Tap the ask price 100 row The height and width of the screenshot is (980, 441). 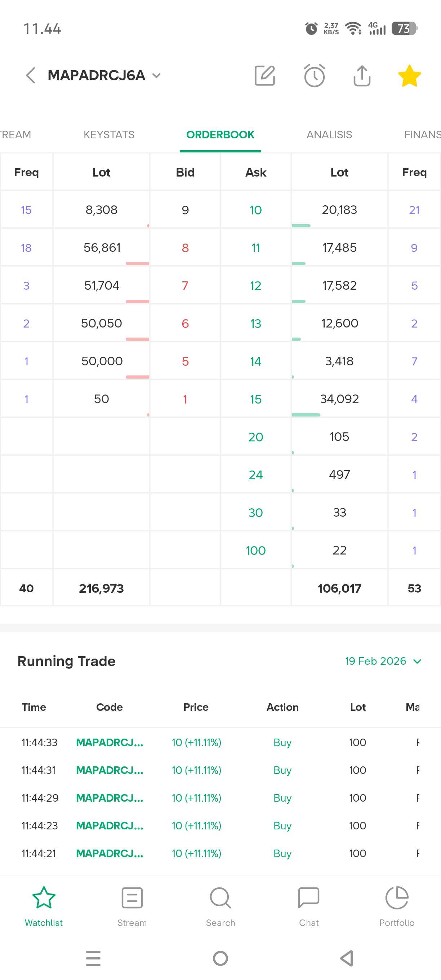(x=256, y=551)
